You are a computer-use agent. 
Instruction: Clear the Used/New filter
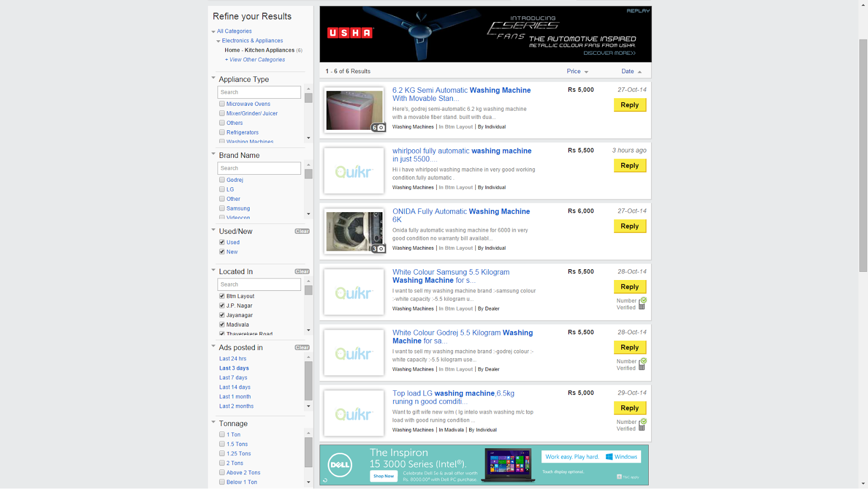(302, 231)
